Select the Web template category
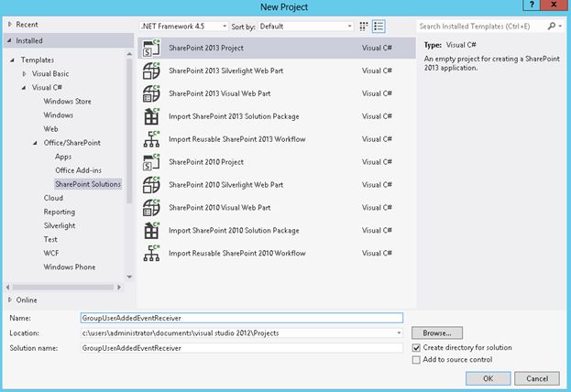571x392 pixels. click(x=50, y=129)
